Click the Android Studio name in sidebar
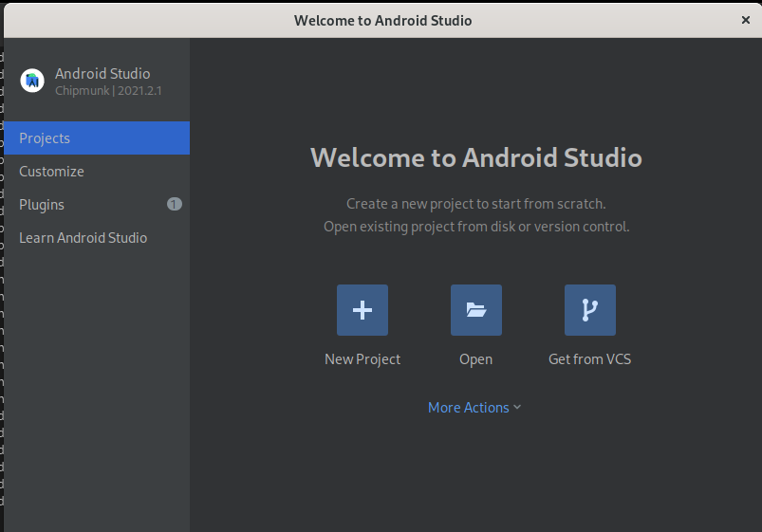 102,73
